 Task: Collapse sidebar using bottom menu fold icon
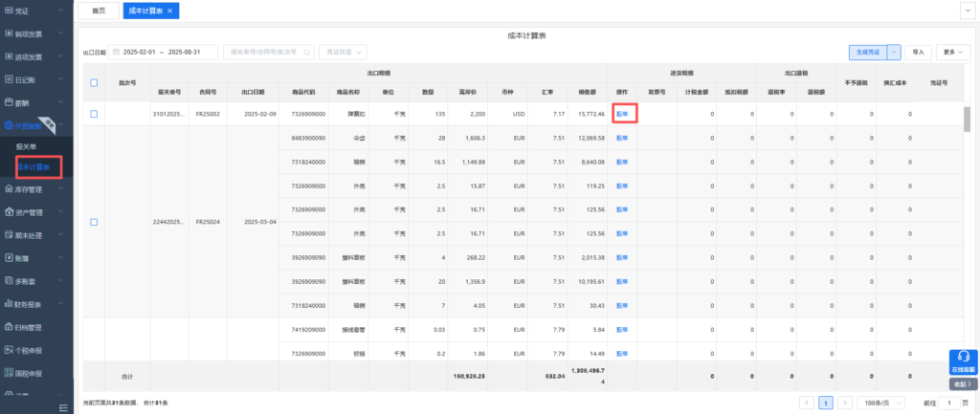point(64,407)
